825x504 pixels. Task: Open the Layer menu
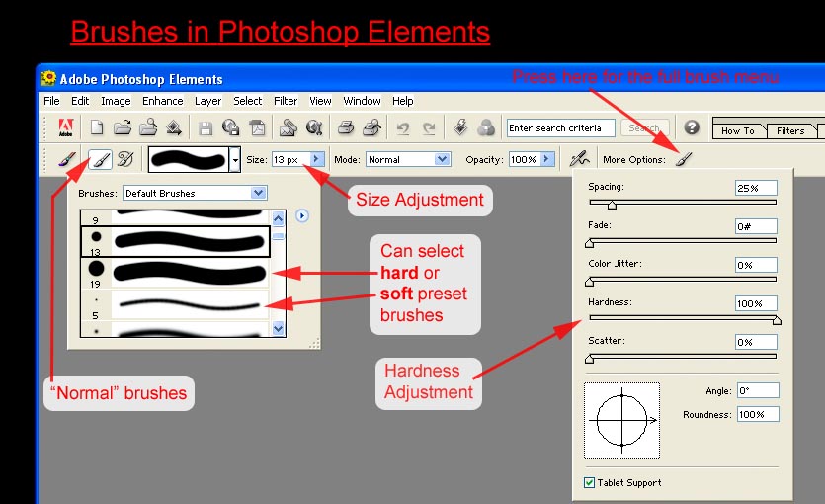click(207, 101)
